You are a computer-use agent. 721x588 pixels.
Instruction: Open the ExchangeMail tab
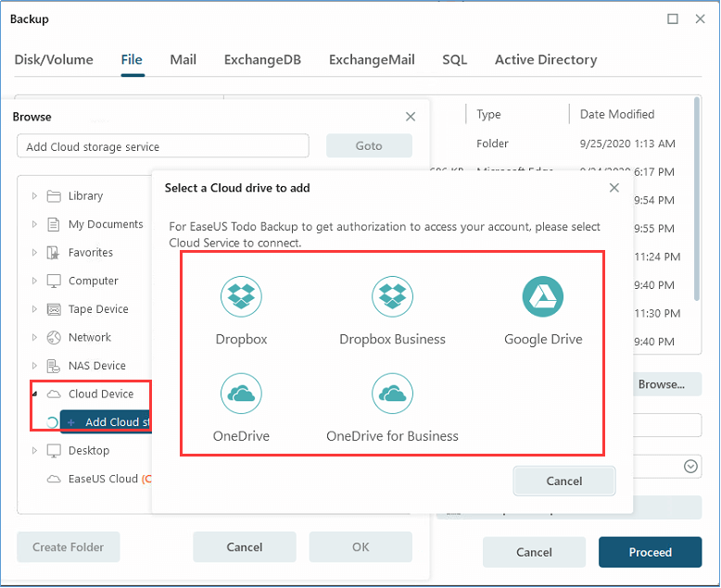tap(372, 60)
